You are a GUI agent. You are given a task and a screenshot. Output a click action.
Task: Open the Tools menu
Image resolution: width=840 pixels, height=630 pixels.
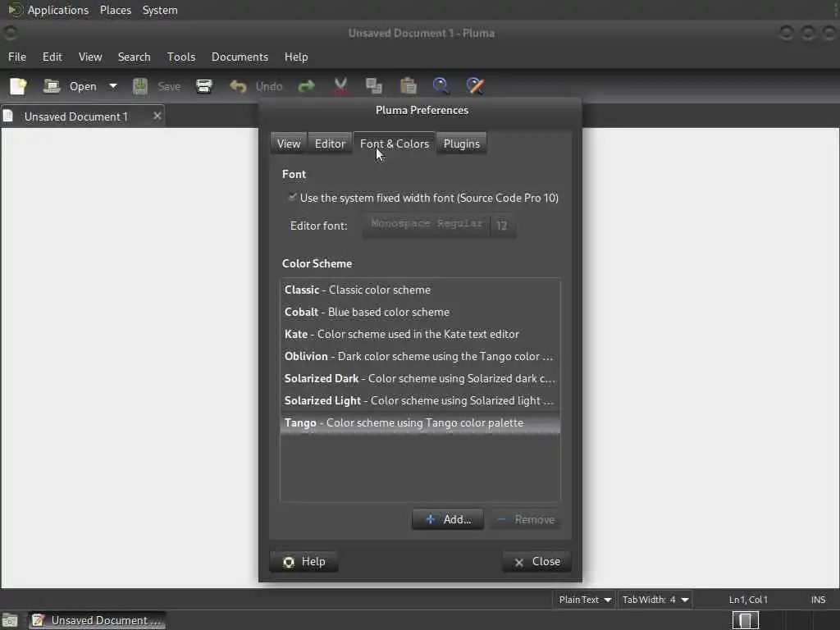click(181, 57)
